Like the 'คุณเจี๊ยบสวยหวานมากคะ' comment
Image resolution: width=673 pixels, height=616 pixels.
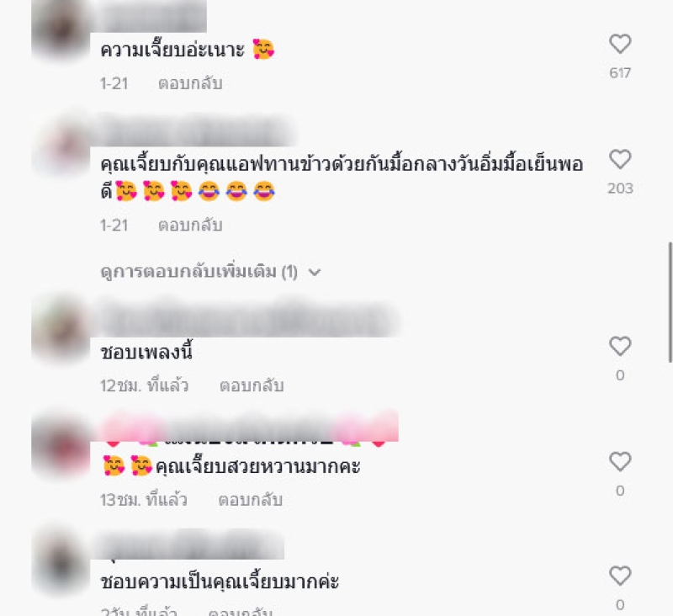coord(620,462)
